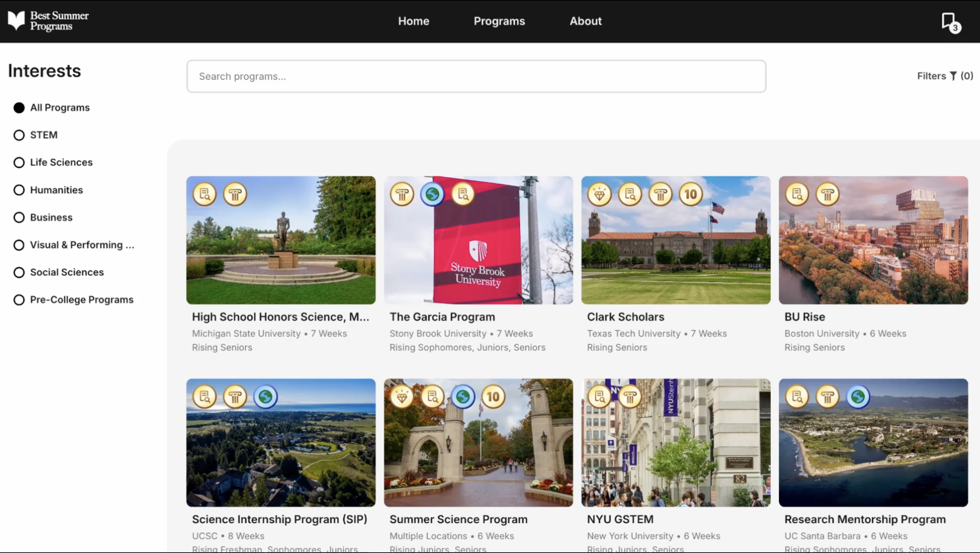Choose the Life Sciences radio option
This screenshot has height=553, width=980.
(x=19, y=162)
